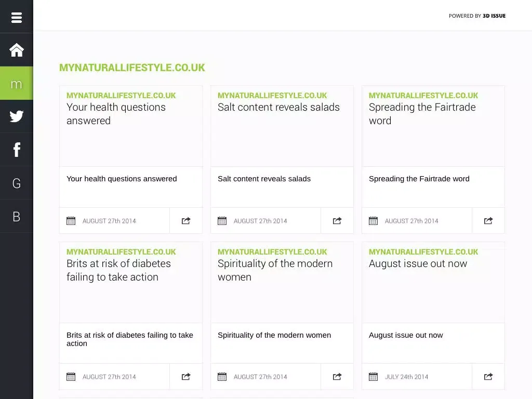Share 'Brits at risk of diabetes' article

tap(186, 377)
